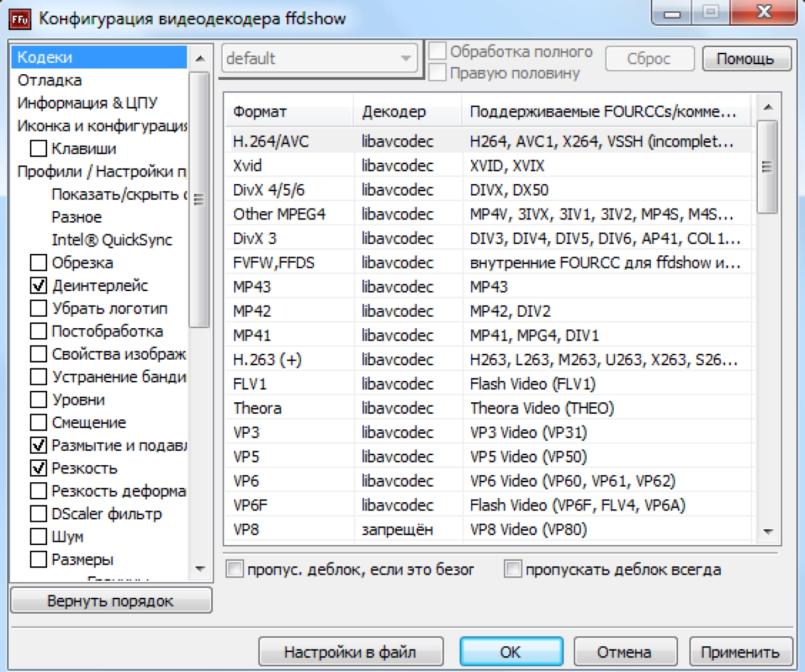Image resolution: width=805 pixels, height=672 pixels.
Task: Select the H.264/AVC codec row
Action: pyautogui.click(x=489, y=141)
